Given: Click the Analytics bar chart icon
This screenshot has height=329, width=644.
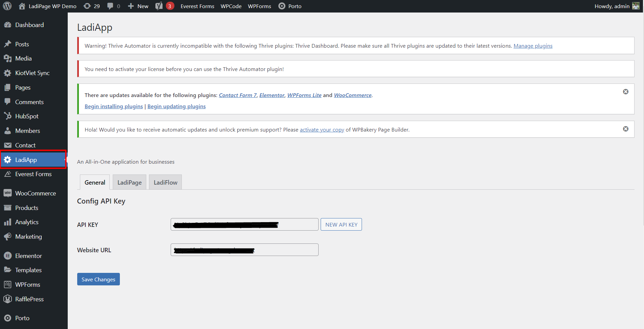Looking at the screenshot, I should (x=7, y=222).
